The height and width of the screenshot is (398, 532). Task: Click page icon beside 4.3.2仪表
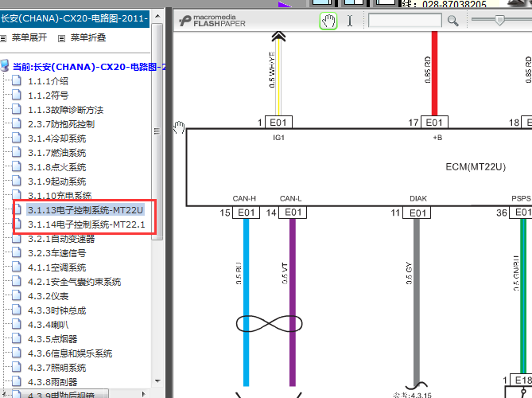[16, 295]
